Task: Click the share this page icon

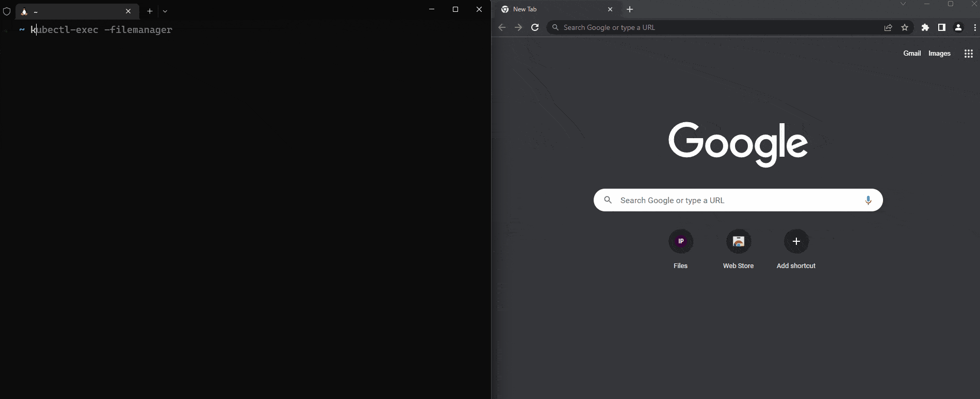Action: click(x=888, y=28)
